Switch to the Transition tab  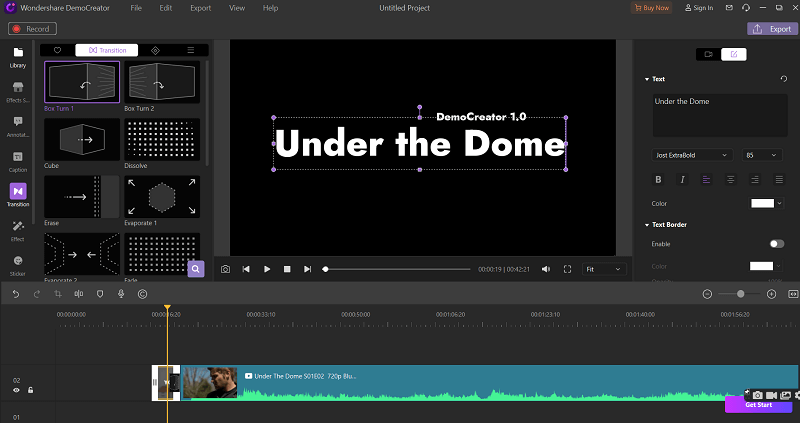click(x=107, y=50)
